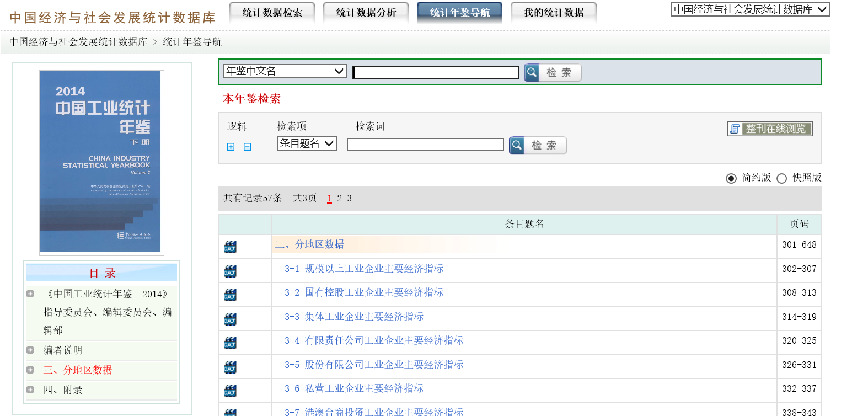Open 3-5 股份有限公司工业企业主要经济指标 entry

374,365
